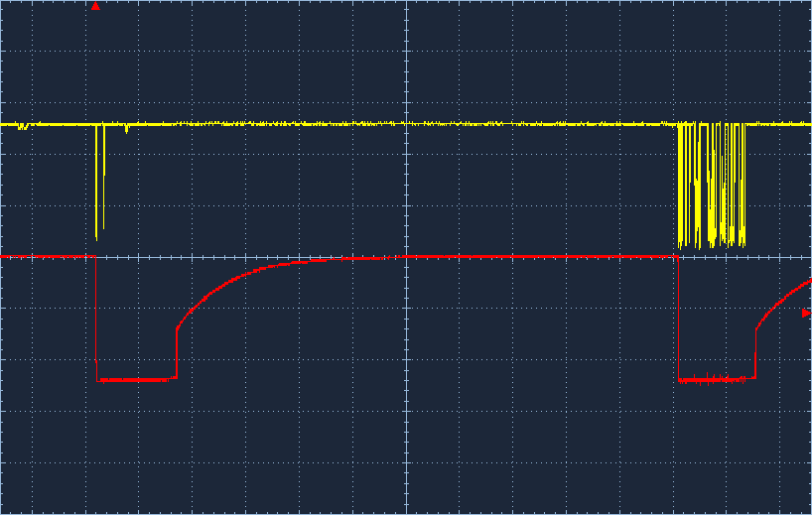812x515 pixels.
Task: Select the red trigger level arrow on right edge
Action: point(806,314)
